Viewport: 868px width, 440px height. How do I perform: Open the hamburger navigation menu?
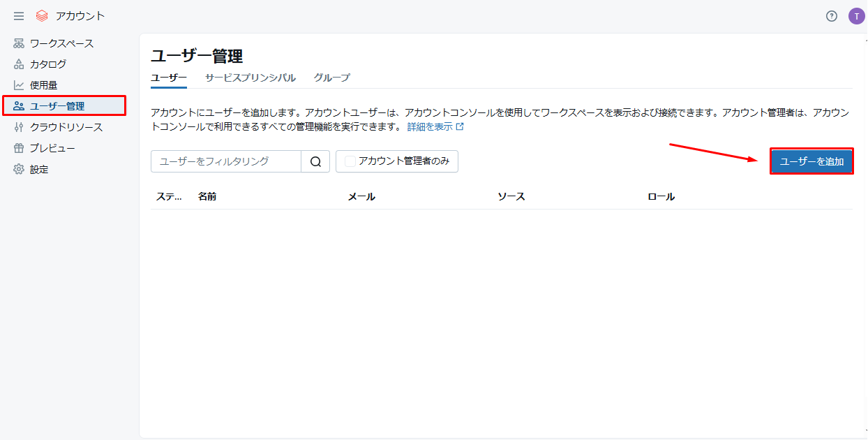19,16
